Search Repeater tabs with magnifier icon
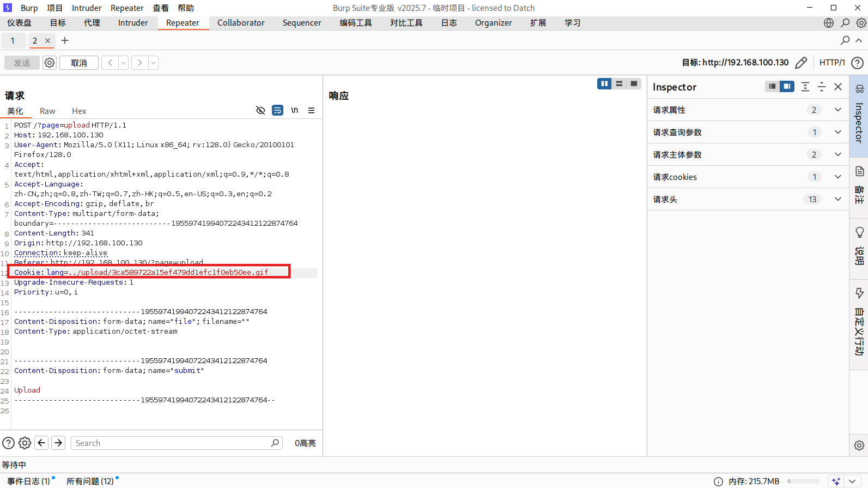The image size is (868, 488). coord(845,40)
